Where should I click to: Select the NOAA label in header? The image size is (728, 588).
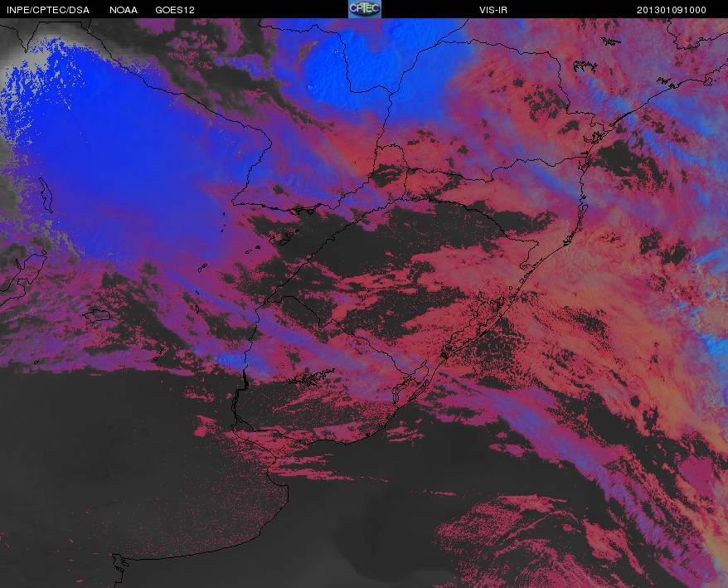coord(124,10)
